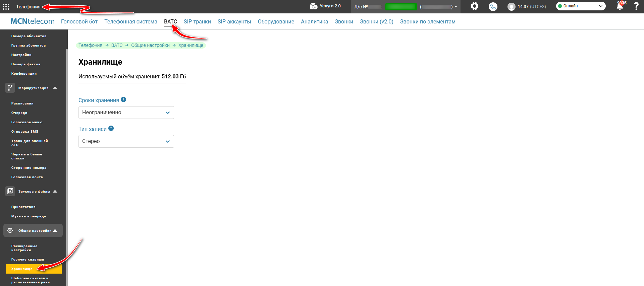Click the Общие настройки gear icon
Viewport: 644px width, 286px height.
pyautogui.click(x=10, y=230)
